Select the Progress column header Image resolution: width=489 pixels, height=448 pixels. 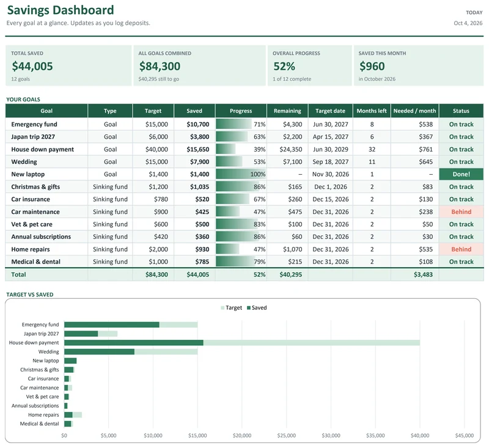[241, 111]
